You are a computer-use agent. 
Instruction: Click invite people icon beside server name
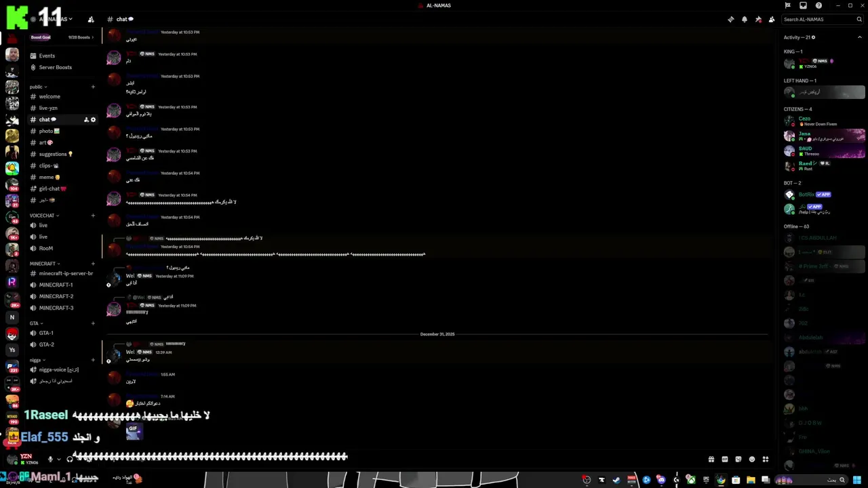click(x=91, y=20)
